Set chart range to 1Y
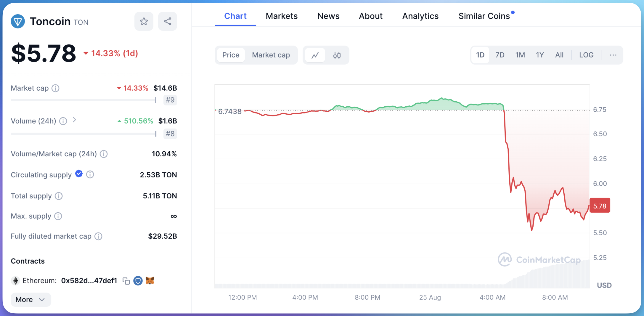This screenshot has width=644, height=316. pos(540,55)
